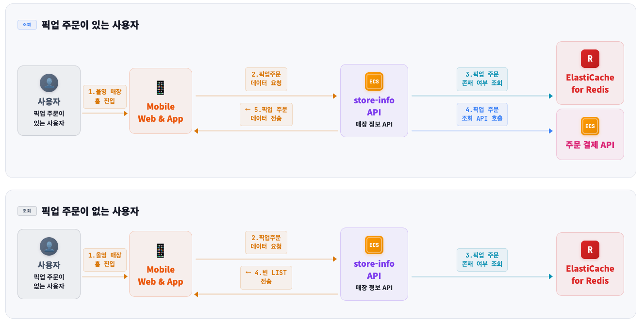Click the 픽업 주문이 있는 사용자 section heading
Screen dimensions: 644x324
(90, 25)
